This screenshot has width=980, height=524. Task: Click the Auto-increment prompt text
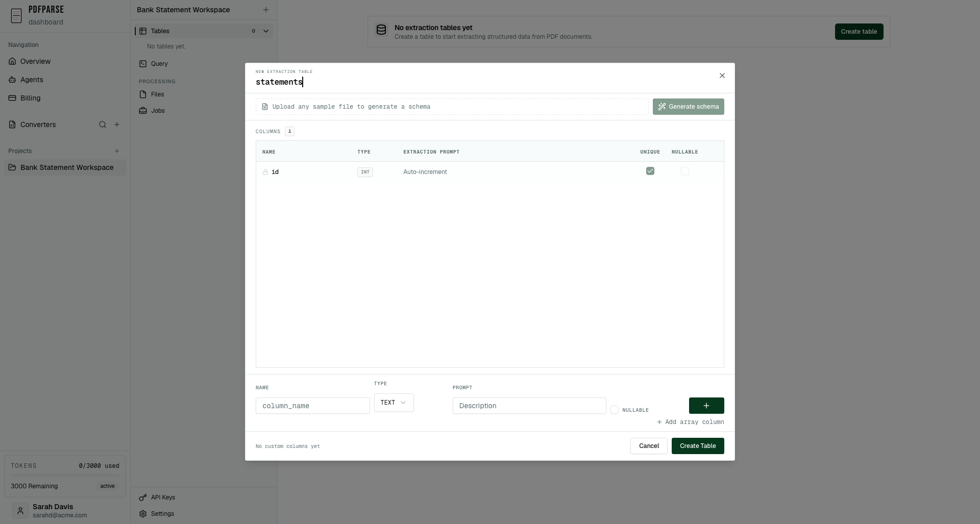[425, 172]
